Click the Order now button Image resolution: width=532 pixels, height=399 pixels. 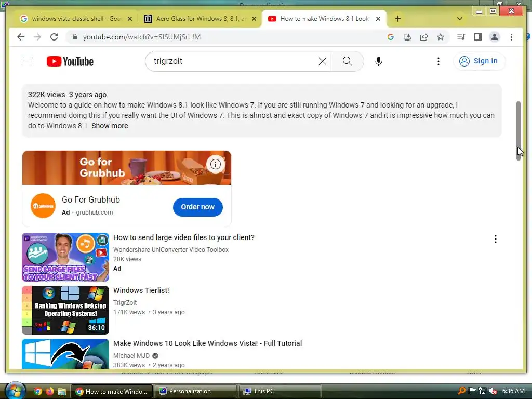click(x=198, y=207)
